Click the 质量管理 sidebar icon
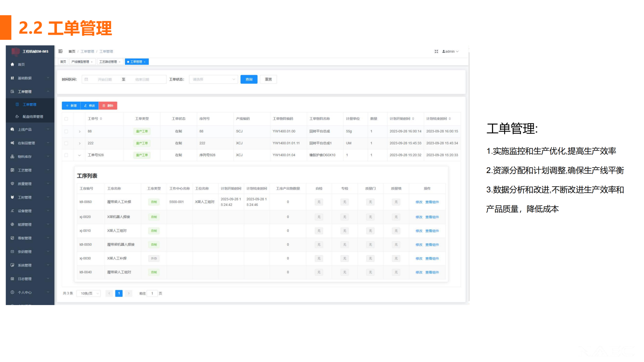 (12, 184)
